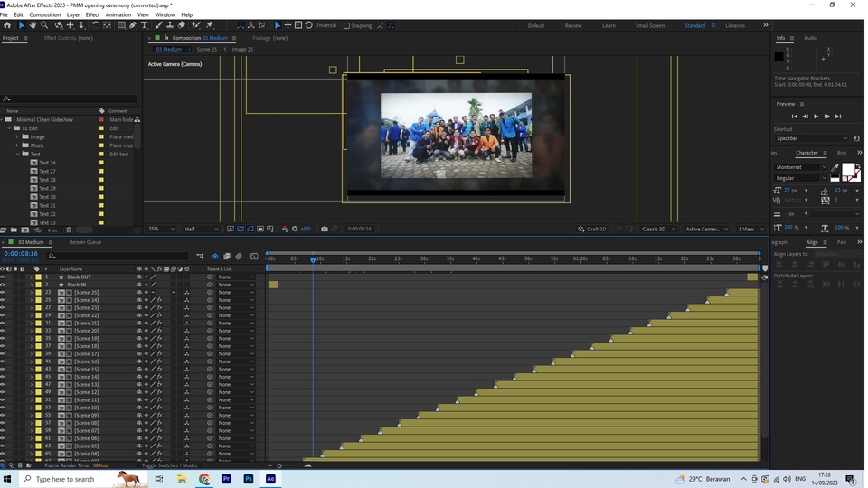Select the Brush tool
This screenshot has width=868, height=488.
point(159,25)
